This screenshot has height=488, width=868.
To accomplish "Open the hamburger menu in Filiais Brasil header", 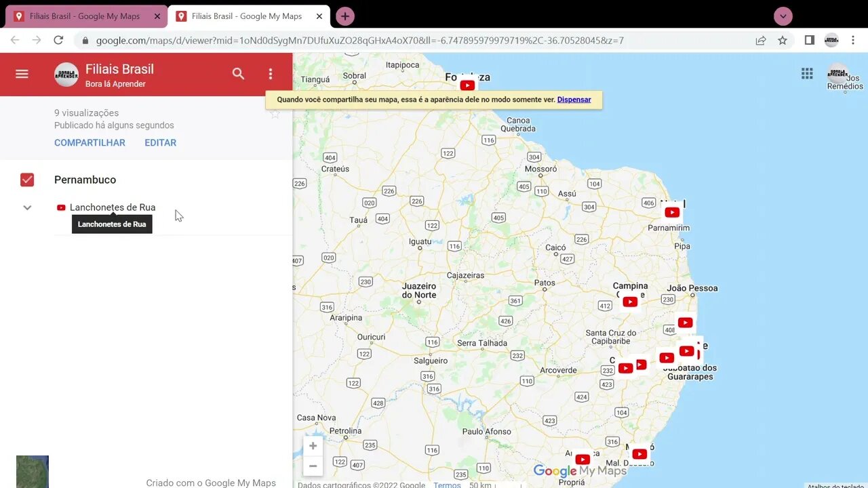I will [22, 74].
